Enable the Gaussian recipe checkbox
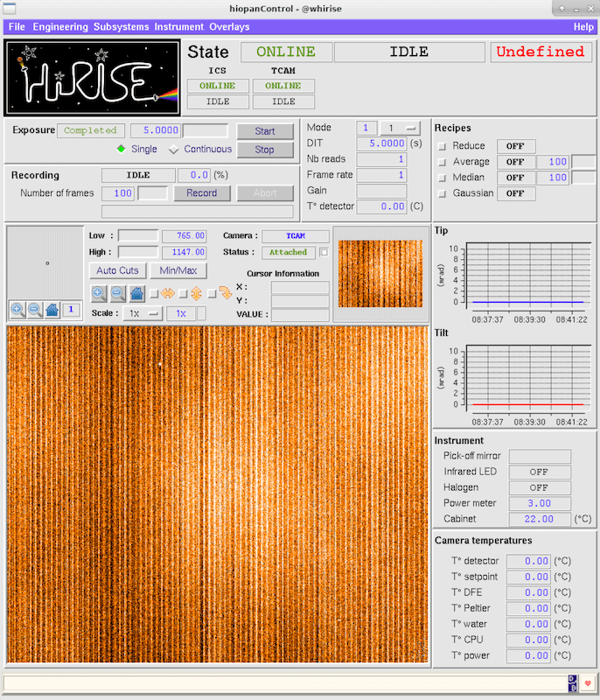 (442, 193)
